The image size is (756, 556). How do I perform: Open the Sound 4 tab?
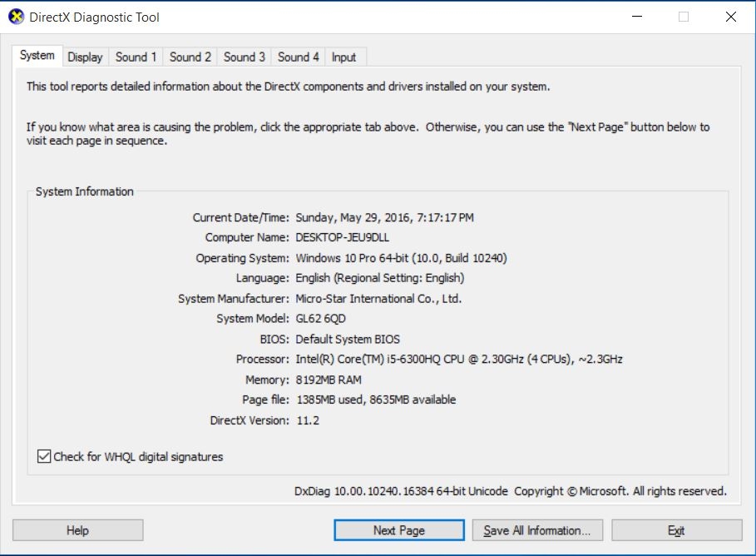pos(298,57)
